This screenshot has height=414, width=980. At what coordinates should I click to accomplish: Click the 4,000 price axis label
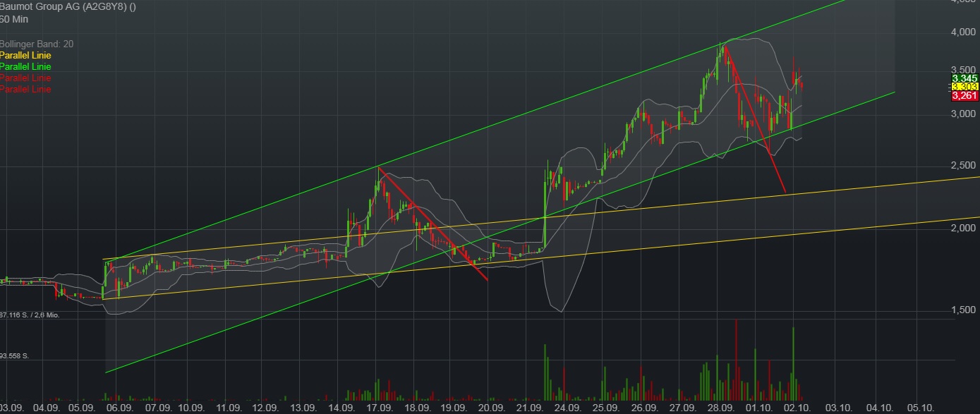point(964,32)
